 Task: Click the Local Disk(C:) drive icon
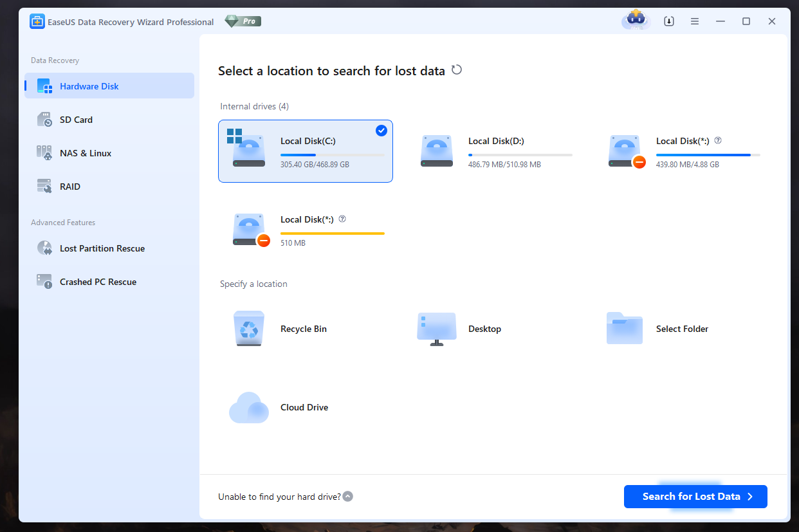(x=247, y=149)
